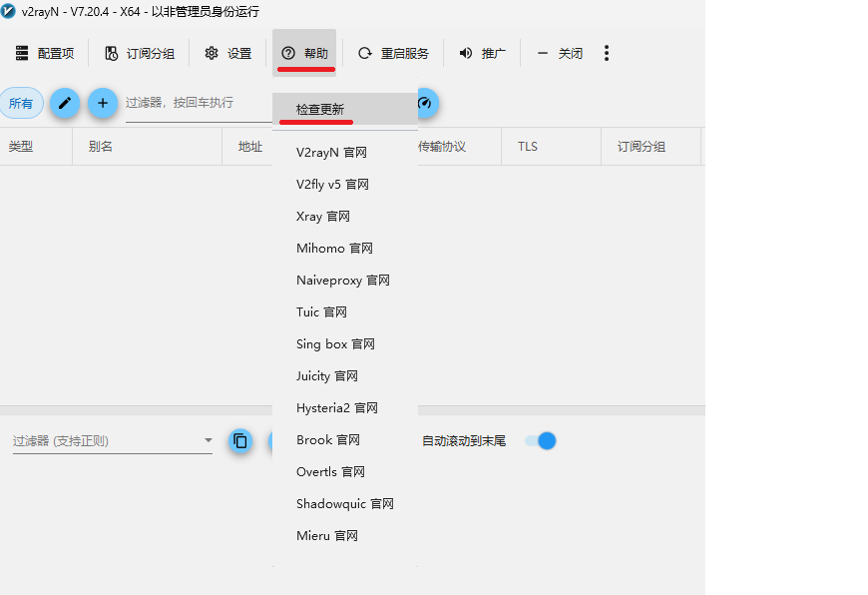Click the 订阅分组 subscription icon

(112, 53)
